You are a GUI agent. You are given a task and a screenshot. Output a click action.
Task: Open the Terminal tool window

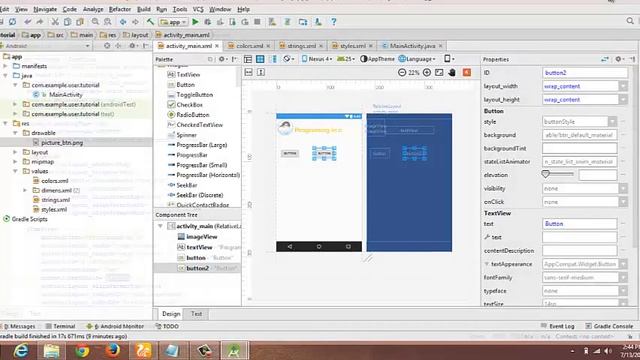click(60, 326)
